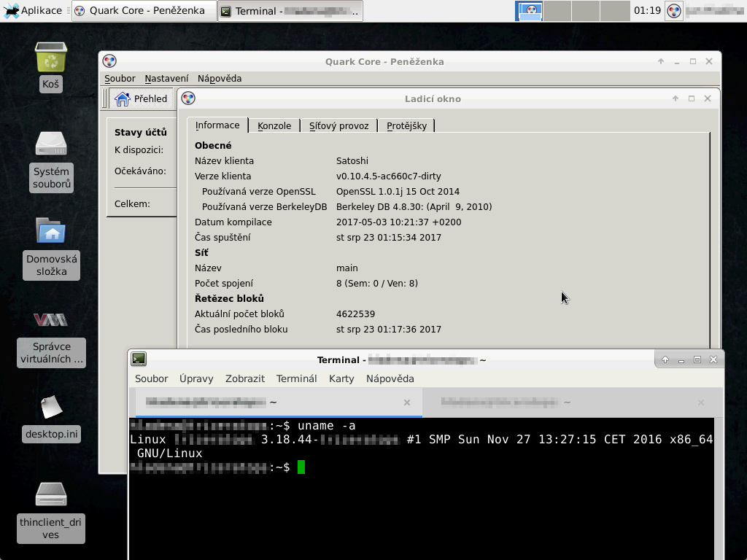Viewport: 747px width, 560px height.
Task: Switch to the Informace tab
Action: point(217,125)
